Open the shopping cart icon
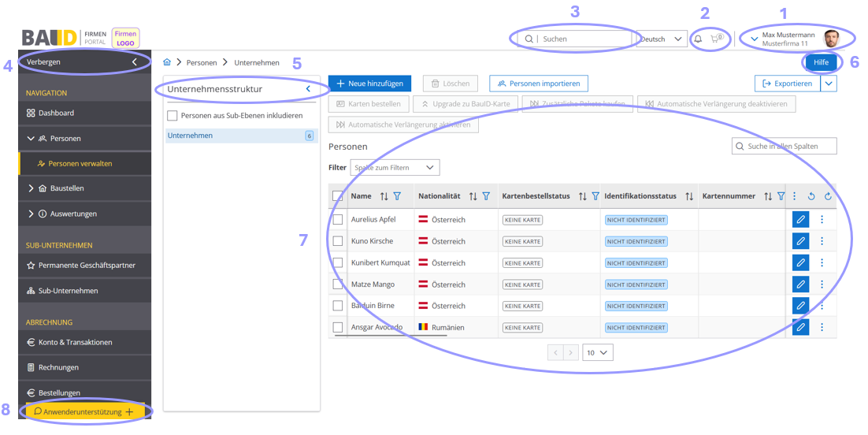This screenshot has height=435, width=868. click(x=716, y=39)
